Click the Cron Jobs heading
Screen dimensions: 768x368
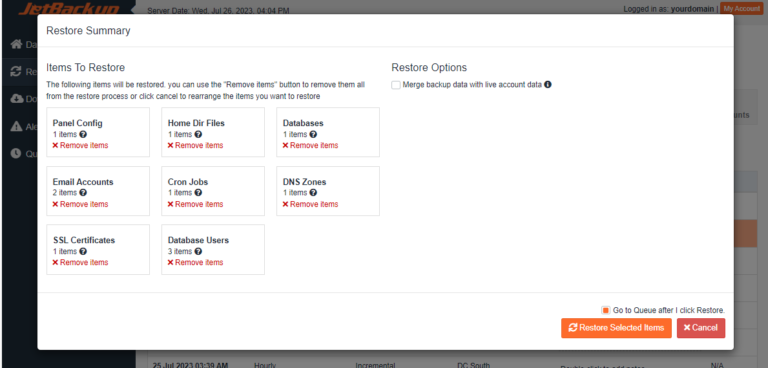[x=188, y=182]
